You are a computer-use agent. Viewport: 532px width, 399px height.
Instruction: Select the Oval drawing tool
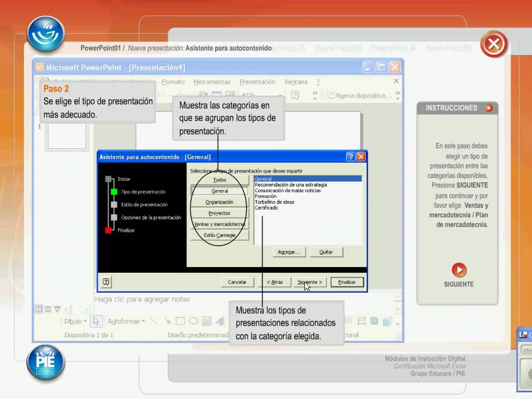pyautogui.click(x=193, y=321)
